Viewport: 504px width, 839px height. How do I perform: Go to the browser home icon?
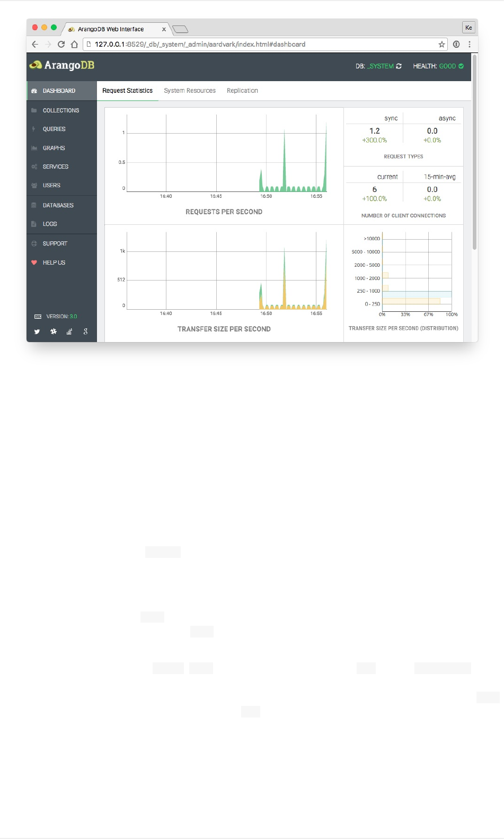pyautogui.click(x=74, y=45)
